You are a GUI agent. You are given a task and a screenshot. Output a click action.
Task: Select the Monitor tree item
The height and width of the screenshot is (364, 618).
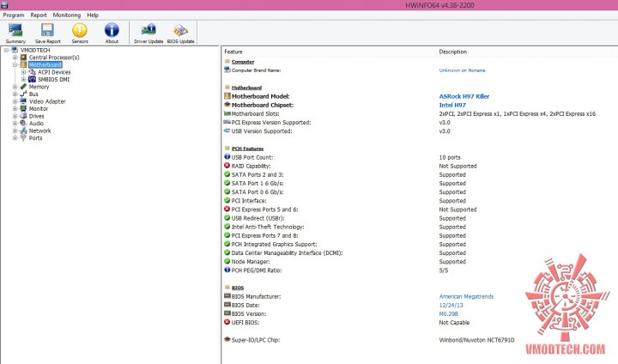[39, 108]
